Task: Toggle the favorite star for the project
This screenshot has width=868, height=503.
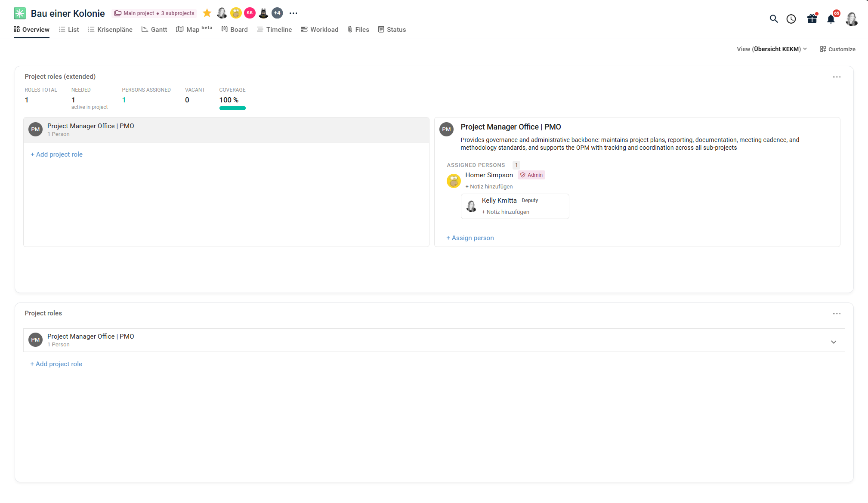Action: tap(207, 13)
